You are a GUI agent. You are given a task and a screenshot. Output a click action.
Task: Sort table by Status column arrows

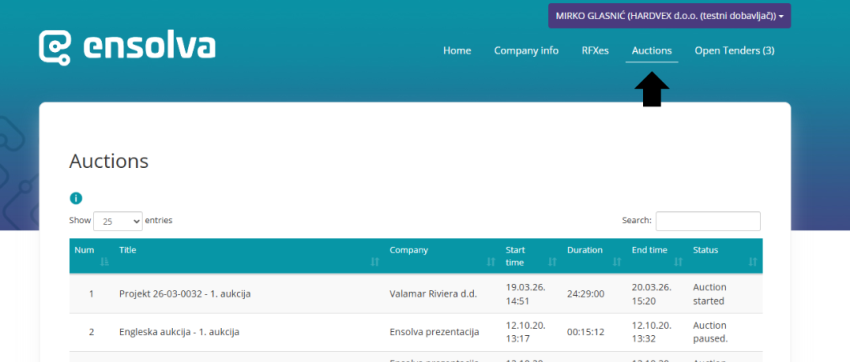point(752,262)
